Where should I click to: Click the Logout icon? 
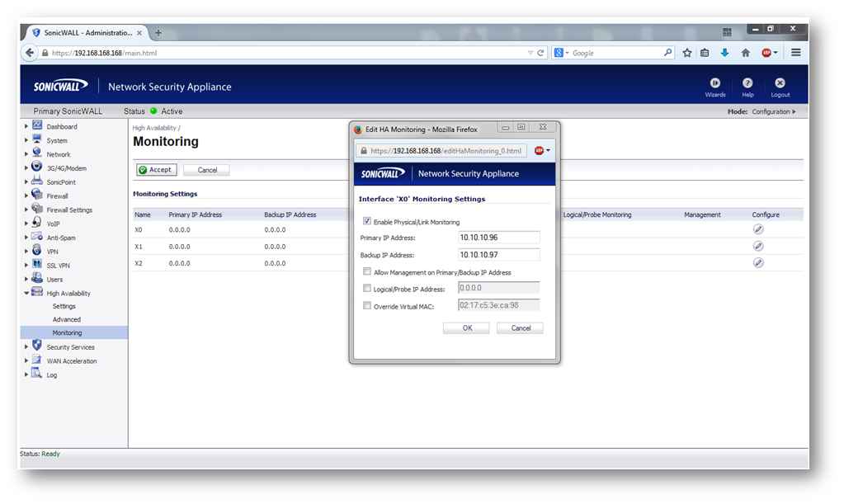780,83
